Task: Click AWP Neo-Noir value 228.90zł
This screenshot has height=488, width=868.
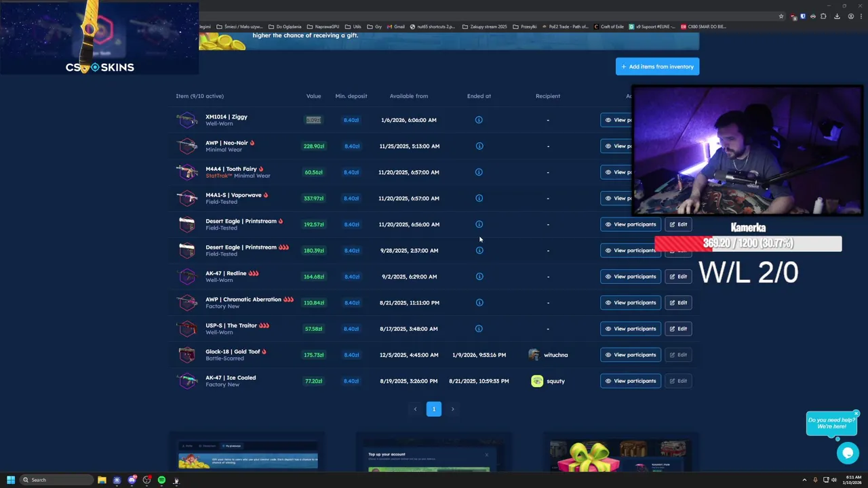Action: (x=314, y=146)
